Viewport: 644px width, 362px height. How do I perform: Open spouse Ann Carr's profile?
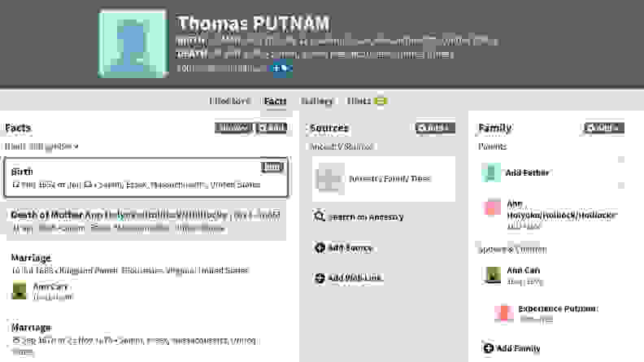pos(524,270)
